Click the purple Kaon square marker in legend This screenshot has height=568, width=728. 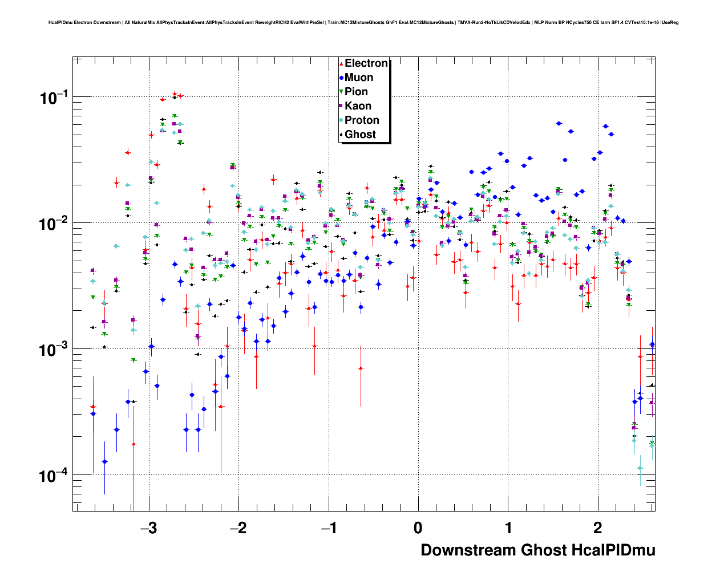pos(341,106)
